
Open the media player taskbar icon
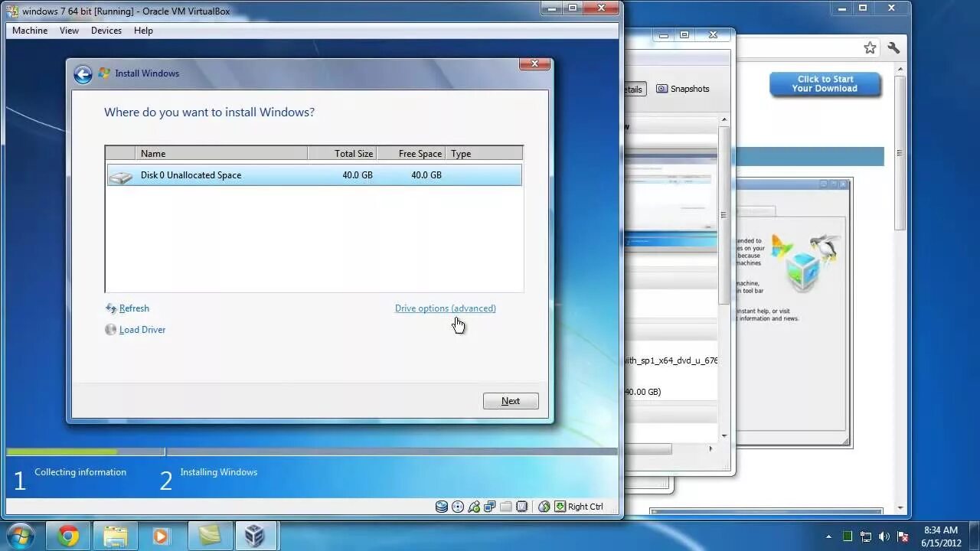[x=161, y=536]
